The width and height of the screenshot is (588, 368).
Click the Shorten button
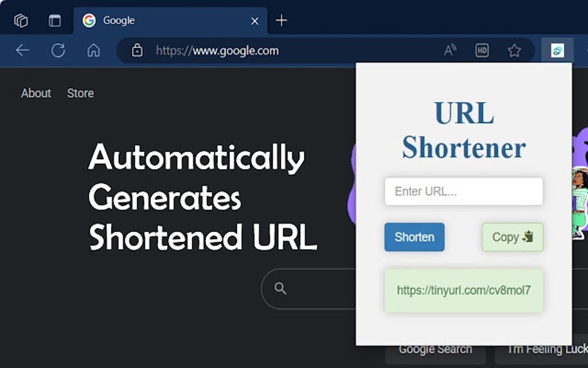pyautogui.click(x=414, y=236)
